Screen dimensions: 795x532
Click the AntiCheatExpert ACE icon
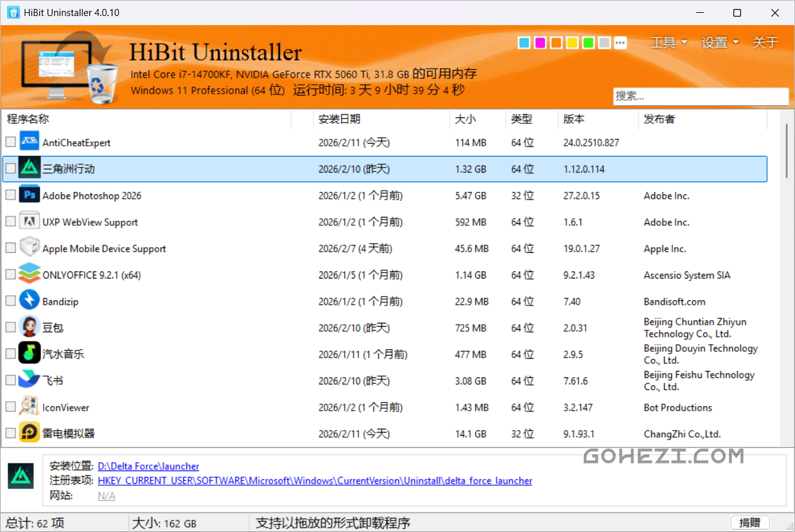tap(29, 142)
